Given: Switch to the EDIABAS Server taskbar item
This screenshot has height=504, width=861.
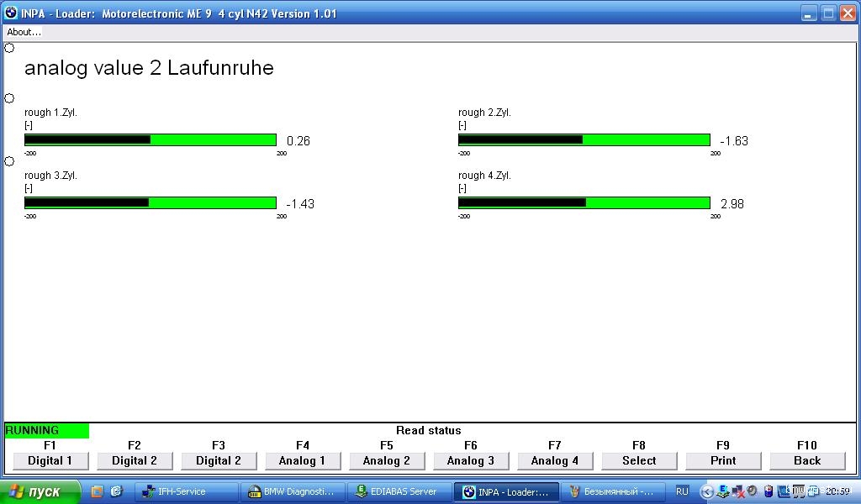Looking at the screenshot, I should 397,491.
